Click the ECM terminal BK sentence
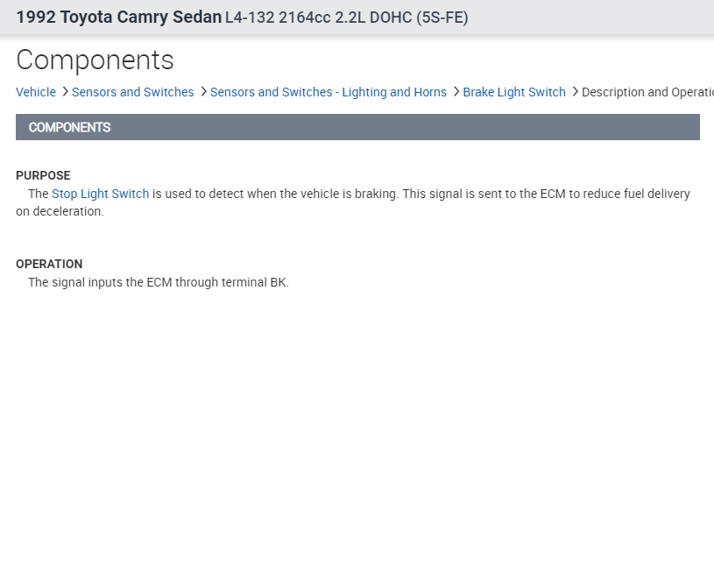 point(158,282)
